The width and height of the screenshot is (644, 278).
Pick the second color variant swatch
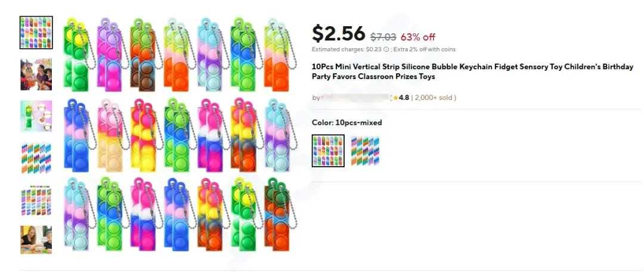365,151
